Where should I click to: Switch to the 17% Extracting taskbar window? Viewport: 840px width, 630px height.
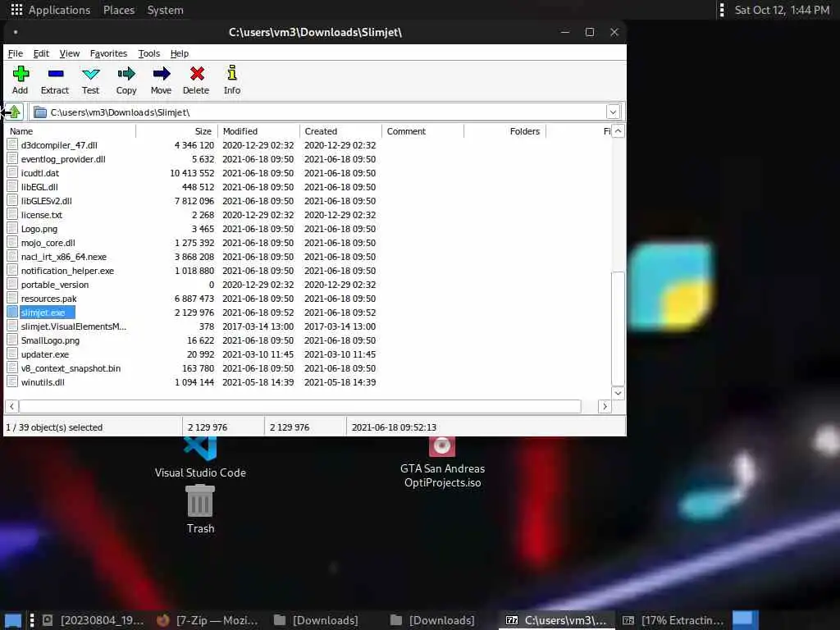673,620
